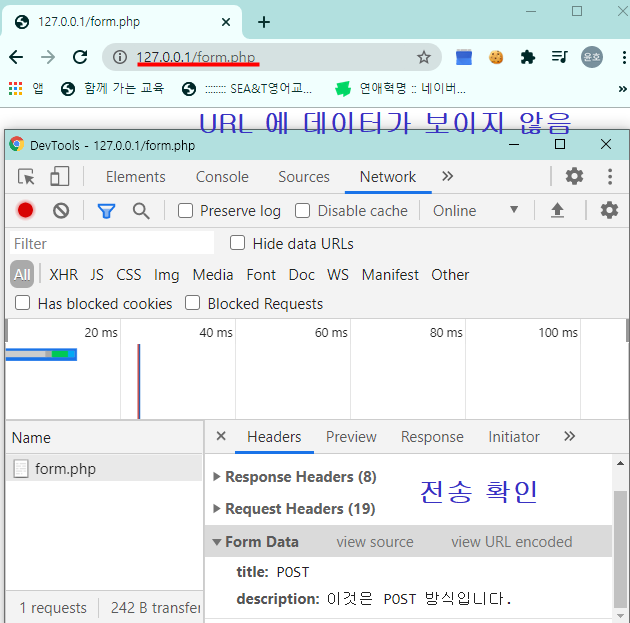Bookmark this page with the star icon
Viewport: 630px width, 623px height.
423,57
